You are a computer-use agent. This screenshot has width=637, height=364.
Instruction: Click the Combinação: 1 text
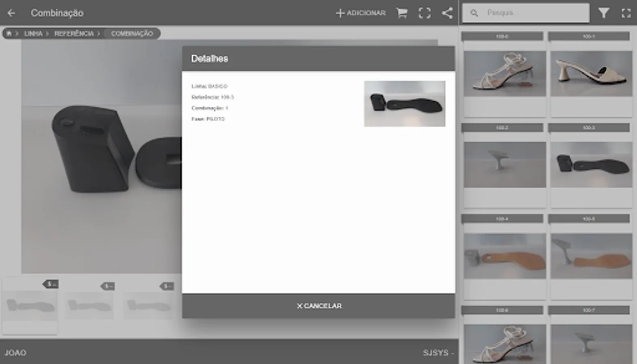point(210,108)
